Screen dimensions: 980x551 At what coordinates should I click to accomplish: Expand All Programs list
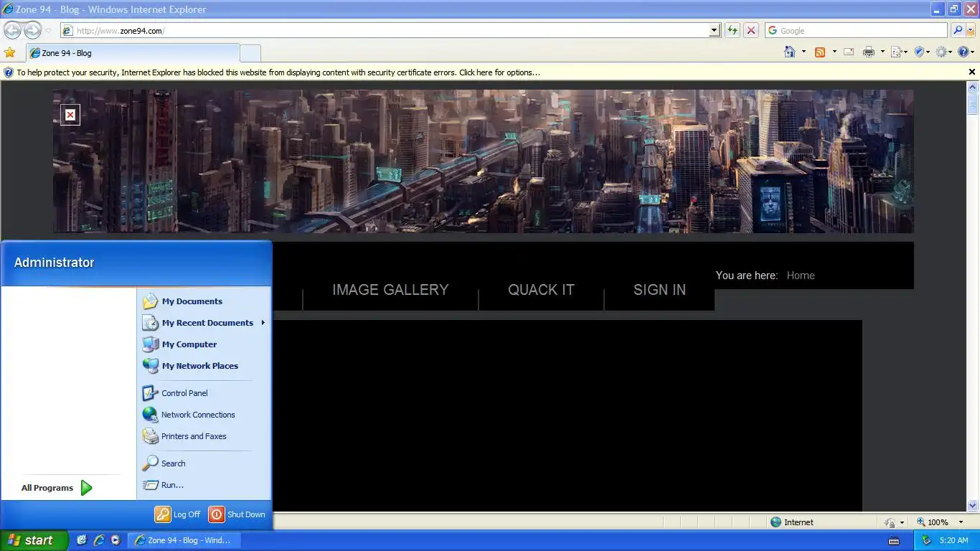pyautogui.click(x=57, y=488)
